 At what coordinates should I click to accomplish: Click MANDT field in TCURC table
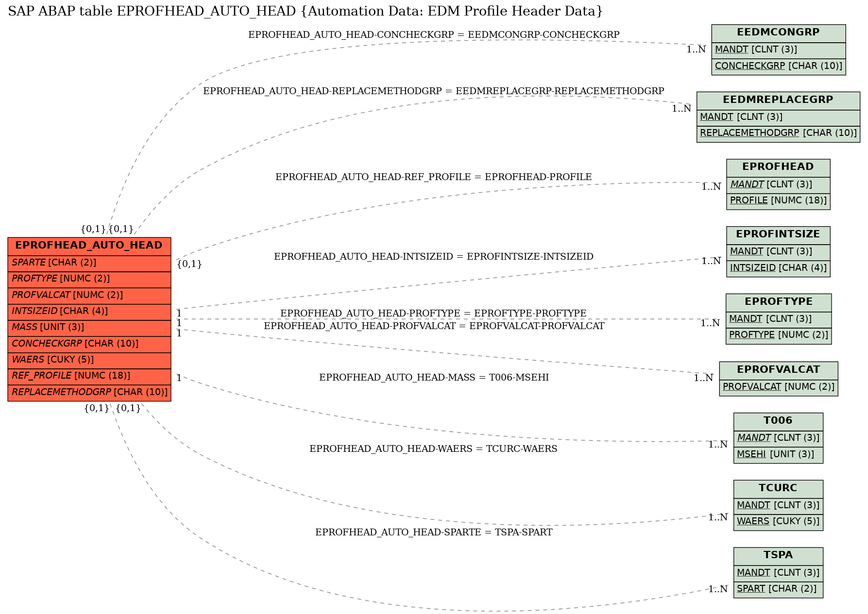click(778, 506)
